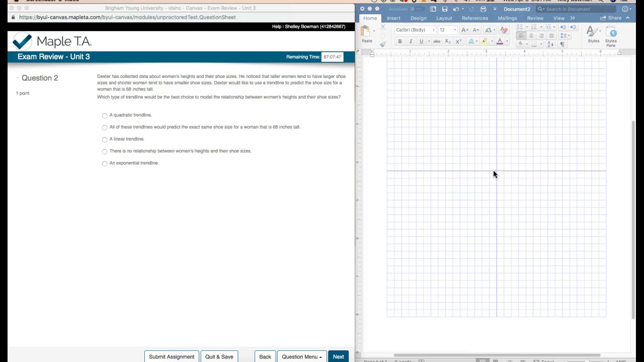Save the Word document via floppy icon

coord(445,9)
